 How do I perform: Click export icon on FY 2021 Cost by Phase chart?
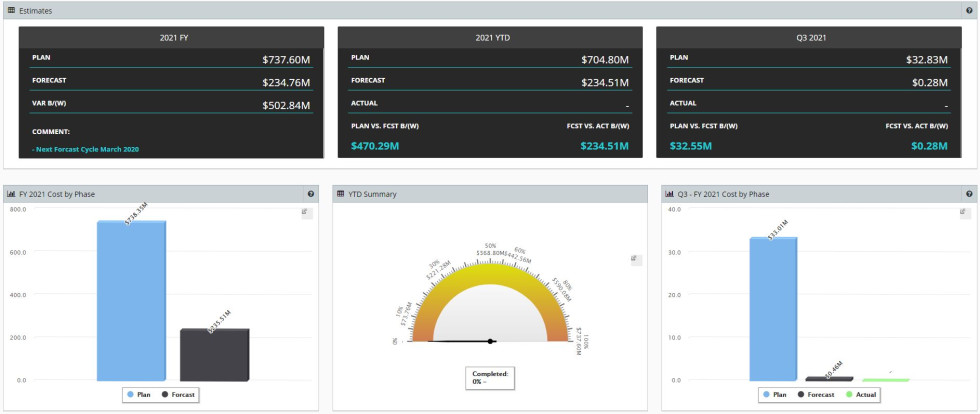[307, 212]
